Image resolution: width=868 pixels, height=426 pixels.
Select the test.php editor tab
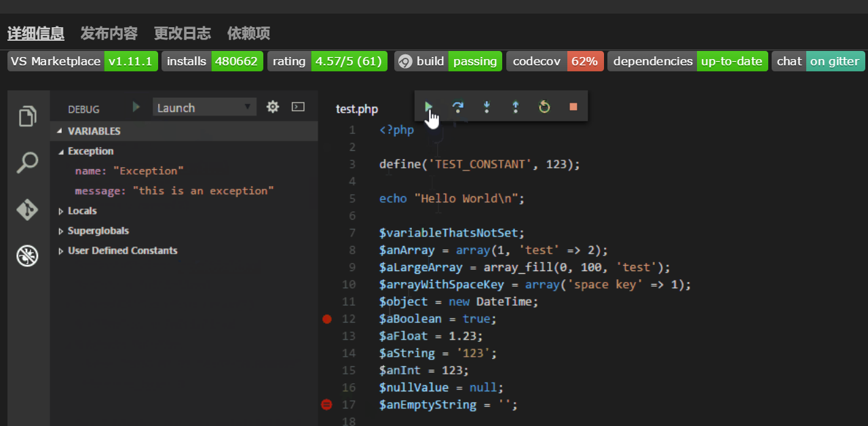357,109
